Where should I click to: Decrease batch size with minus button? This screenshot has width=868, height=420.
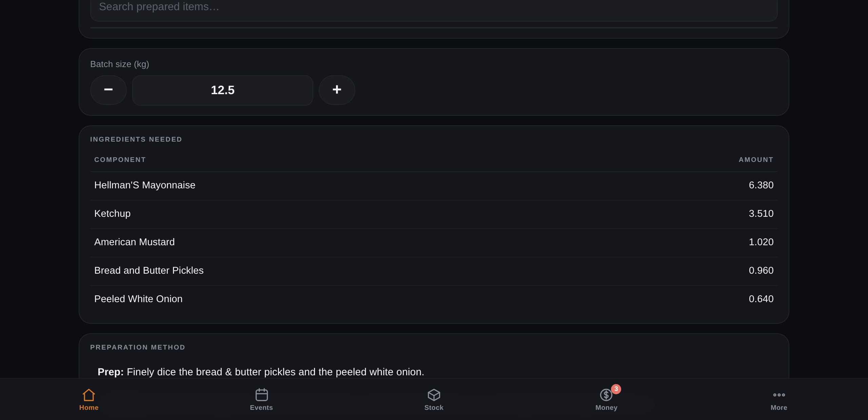click(108, 90)
